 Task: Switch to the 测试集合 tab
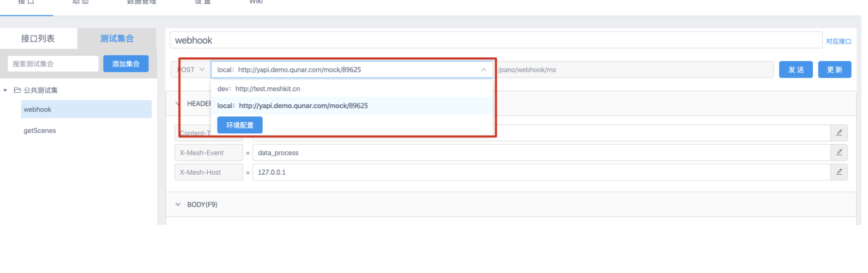click(x=117, y=39)
